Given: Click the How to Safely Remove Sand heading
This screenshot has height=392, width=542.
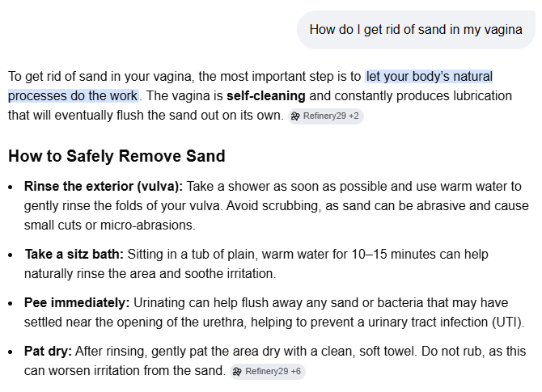Looking at the screenshot, I should coord(116,156).
